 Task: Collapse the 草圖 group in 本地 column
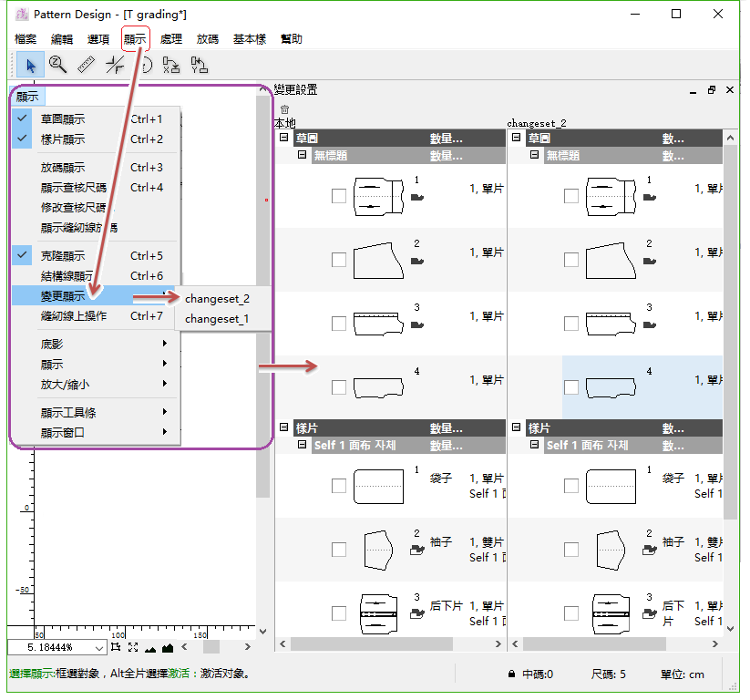tap(284, 139)
